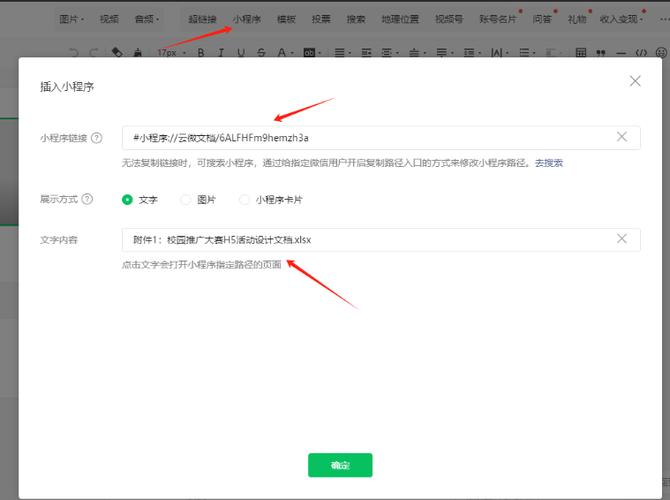Click the help icon beside 小程序链接
The height and width of the screenshot is (500, 670).
97,138
